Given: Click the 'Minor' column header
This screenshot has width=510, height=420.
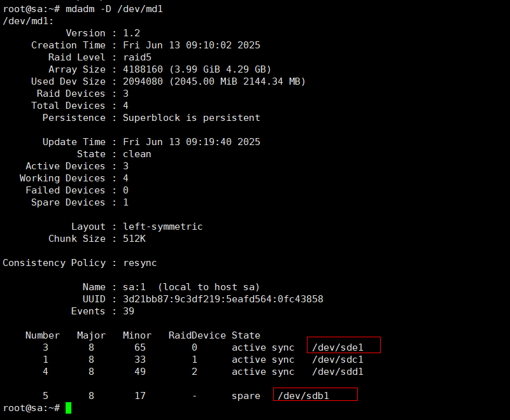Looking at the screenshot, I should (x=138, y=335).
